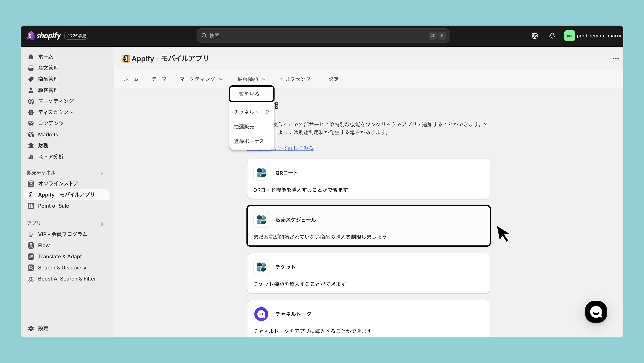This screenshot has height=363, width=644.
Task: Click the 設定 gear icon at sidebar bottom
Action: pyautogui.click(x=31, y=328)
